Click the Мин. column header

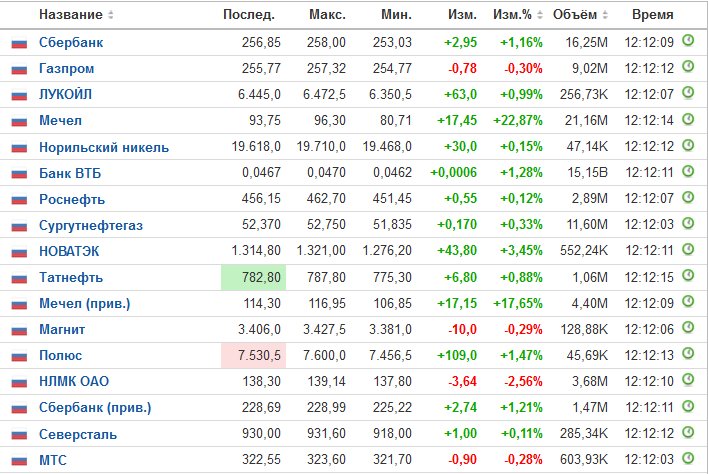(396, 14)
